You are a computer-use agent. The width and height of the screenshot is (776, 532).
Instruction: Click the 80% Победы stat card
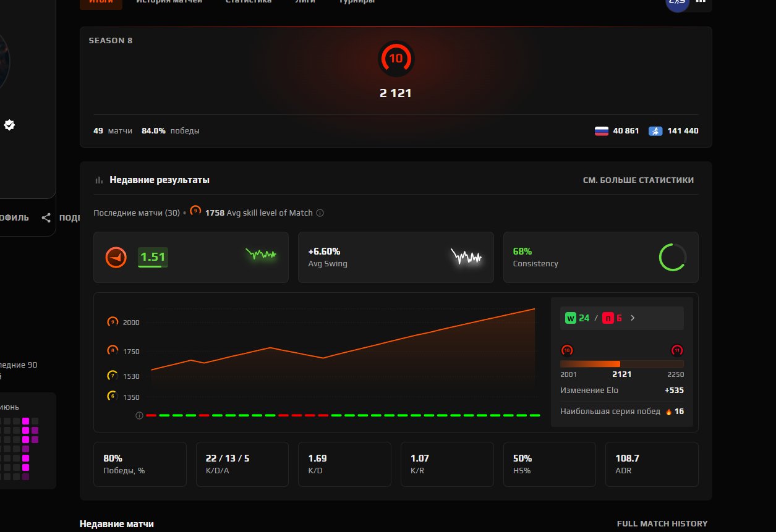(140, 464)
